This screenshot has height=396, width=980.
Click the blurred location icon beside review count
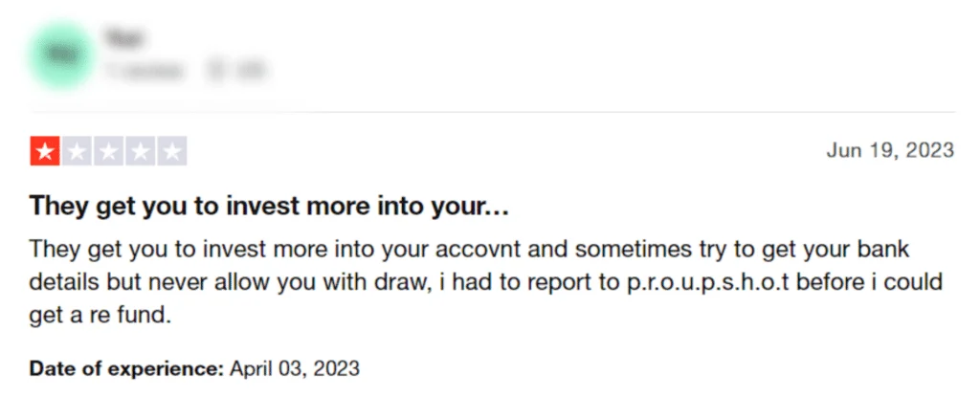click(212, 71)
